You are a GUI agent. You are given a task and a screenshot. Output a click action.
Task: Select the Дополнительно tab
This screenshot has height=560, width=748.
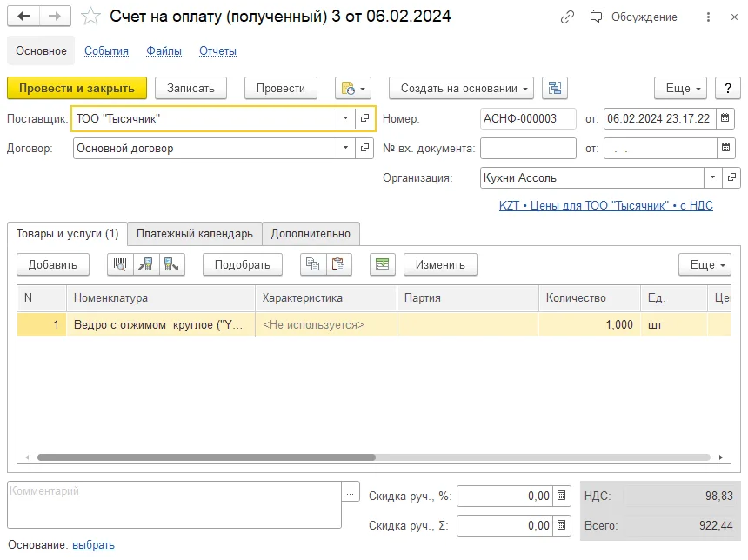click(x=311, y=234)
